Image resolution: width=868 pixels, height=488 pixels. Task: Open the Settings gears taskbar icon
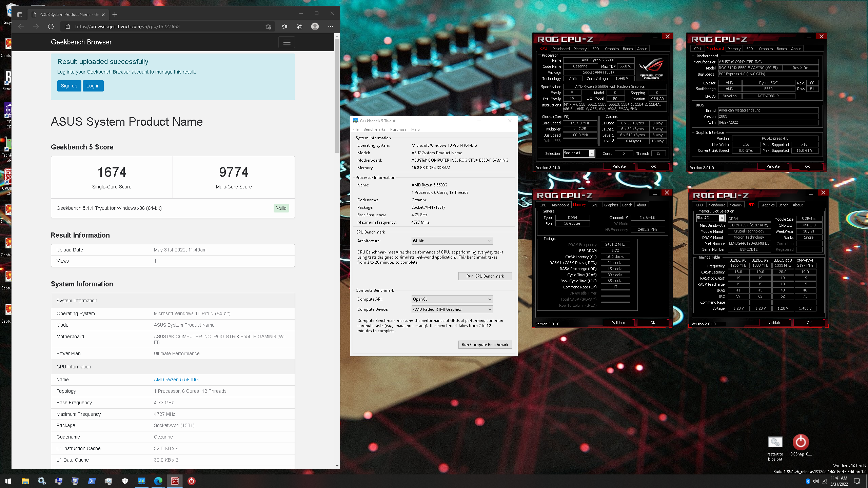pyautogui.click(x=42, y=481)
